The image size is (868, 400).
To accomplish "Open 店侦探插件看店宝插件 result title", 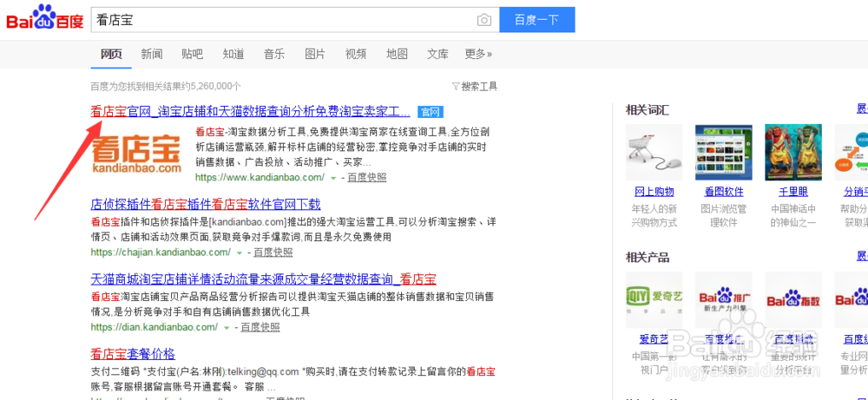I will 206,205.
